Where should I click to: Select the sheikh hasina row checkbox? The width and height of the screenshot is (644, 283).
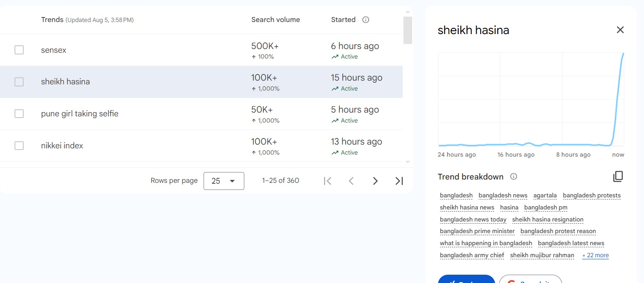[19, 82]
